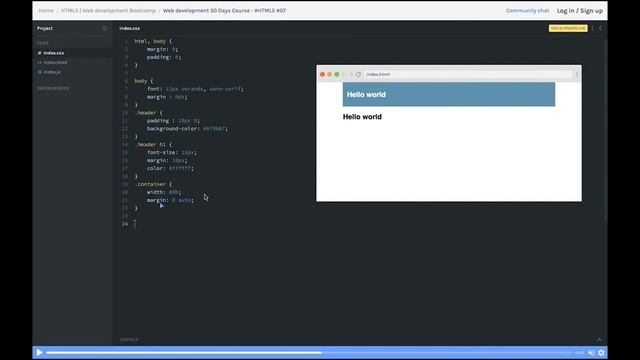Open the player settings gear icon
Viewport: 640px width, 360px height.
tap(601, 353)
